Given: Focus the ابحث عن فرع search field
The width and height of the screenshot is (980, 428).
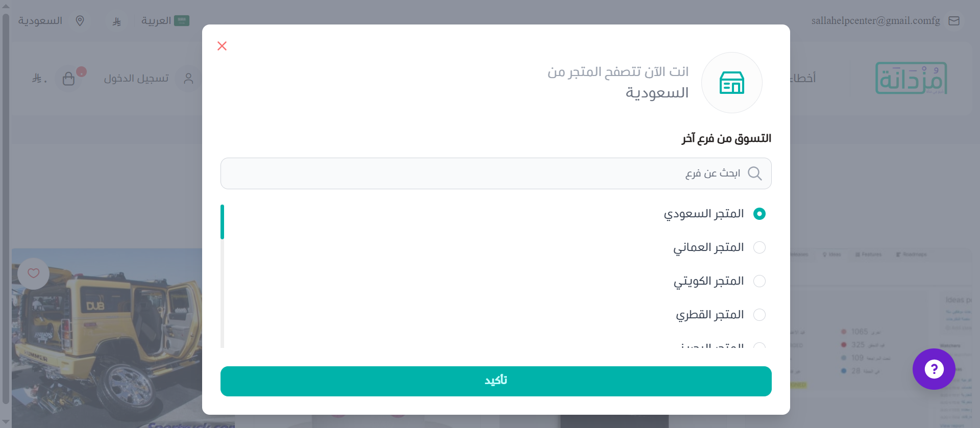Looking at the screenshot, I should pos(496,173).
